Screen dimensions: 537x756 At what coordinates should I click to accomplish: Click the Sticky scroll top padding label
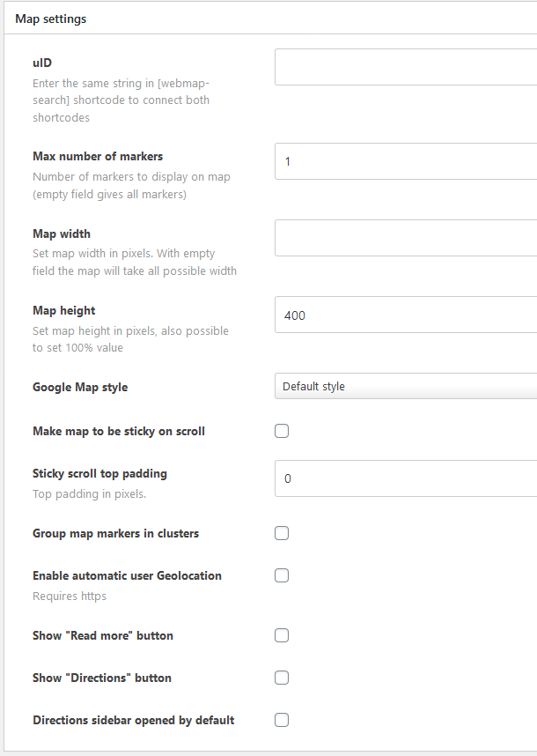tap(99, 473)
